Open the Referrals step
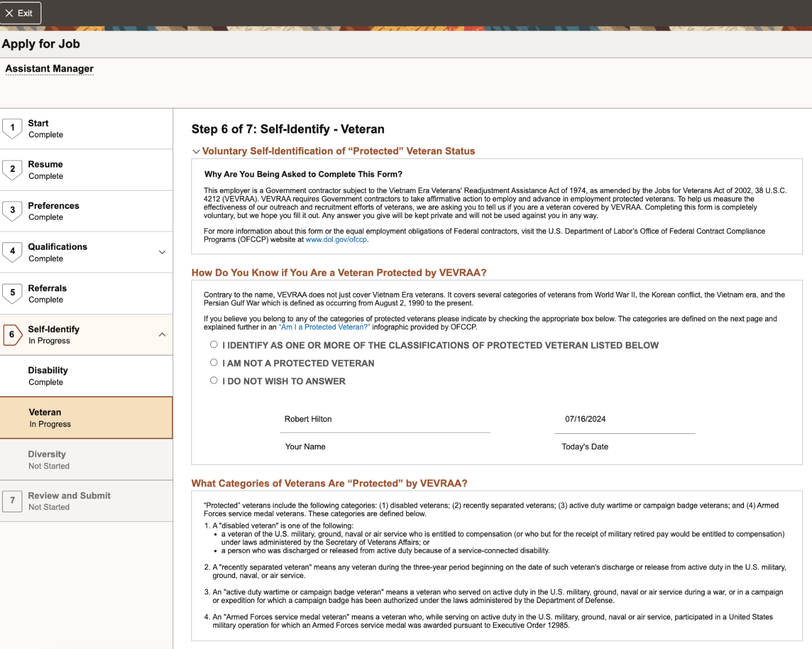 (86, 294)
